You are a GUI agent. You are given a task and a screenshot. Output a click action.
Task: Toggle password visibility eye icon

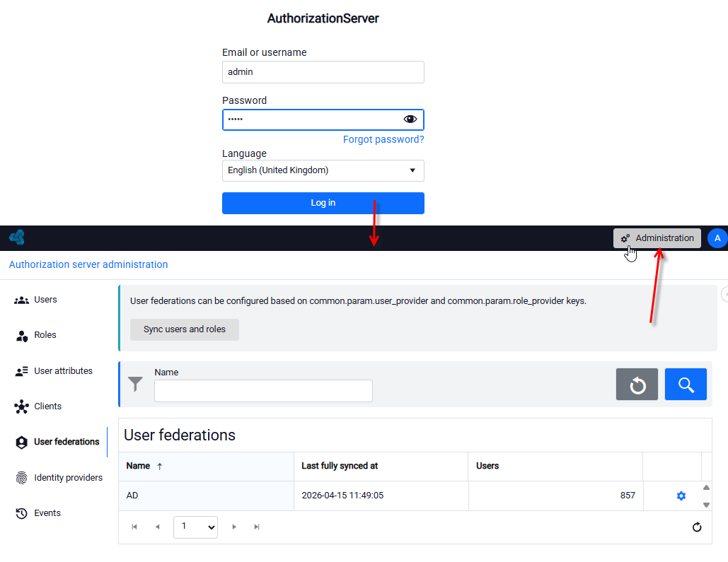(410, 119)
